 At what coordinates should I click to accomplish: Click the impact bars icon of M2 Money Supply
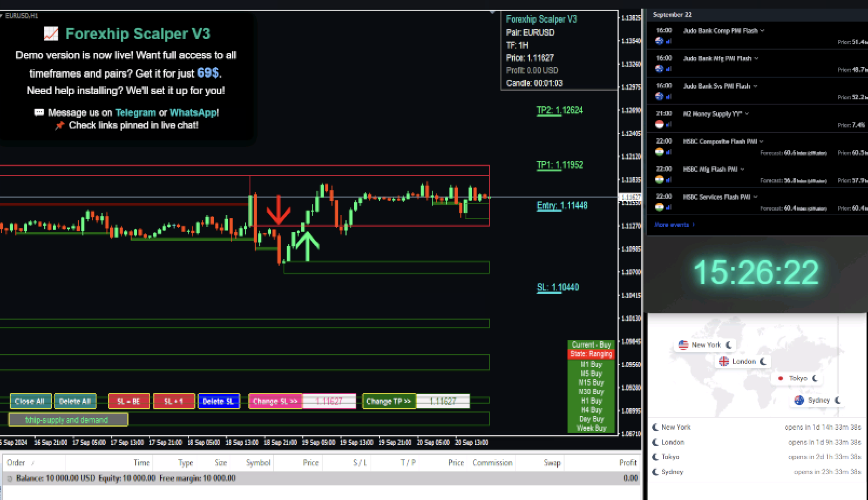(x=669, y=124)
